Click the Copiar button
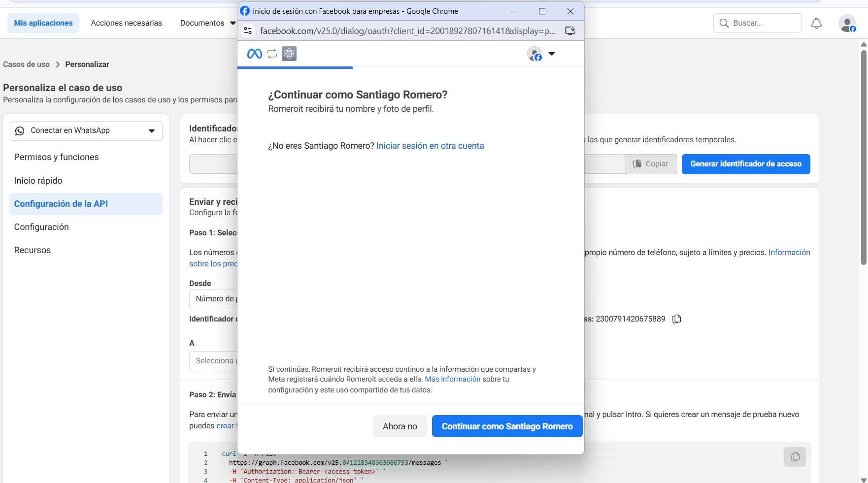This screenshot has width=868, height=483. coord(651,164)
